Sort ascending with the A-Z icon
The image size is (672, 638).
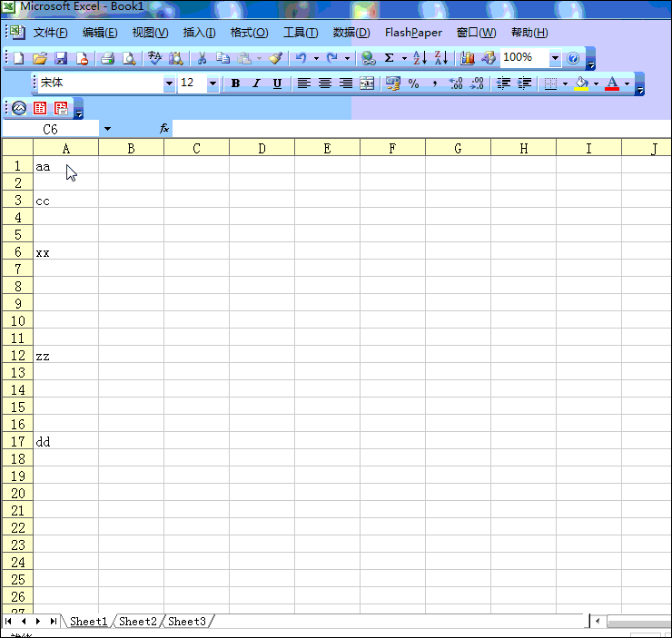pos(420,58)
